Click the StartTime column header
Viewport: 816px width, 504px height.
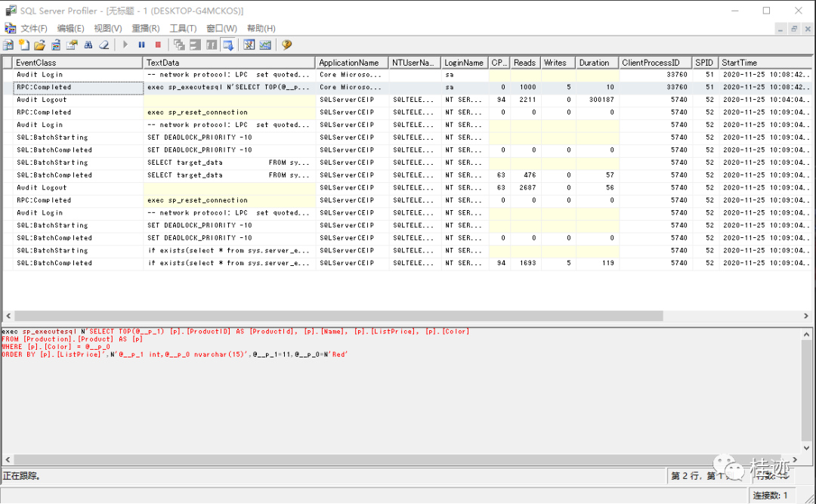pyautogui.click(x=765, y=63)
